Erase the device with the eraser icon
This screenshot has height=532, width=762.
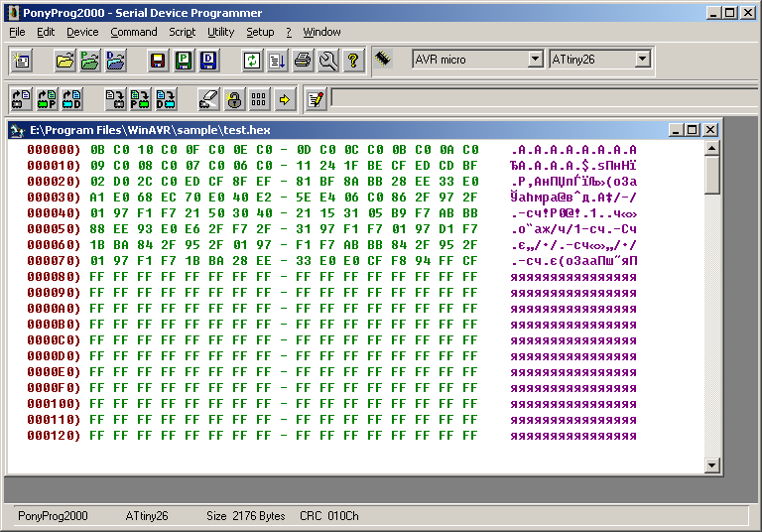[208, 98]
